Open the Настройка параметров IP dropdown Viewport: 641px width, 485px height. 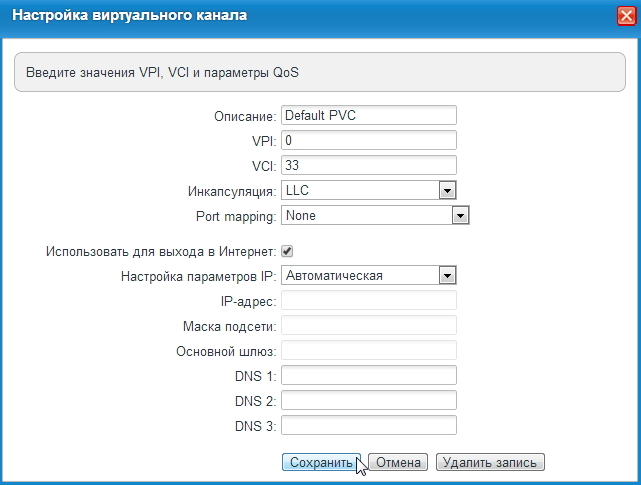[368, 275]
